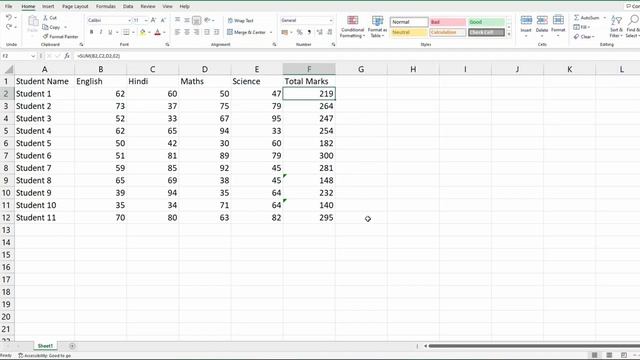Click the Top Align icon
The width and height of the screenshot is (640, 360).
coord(178,20)
